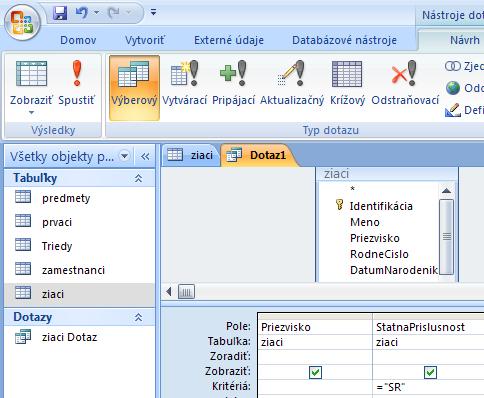484x398 pixels.
Task: Click the ziaci field list scrollbar thumb
Action: [447, 236]
